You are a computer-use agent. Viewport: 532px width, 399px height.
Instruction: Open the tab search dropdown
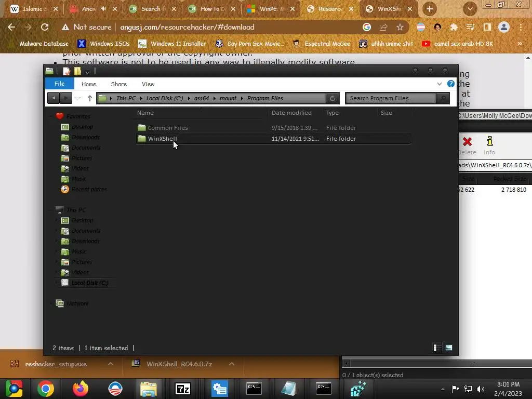[470, 9]
